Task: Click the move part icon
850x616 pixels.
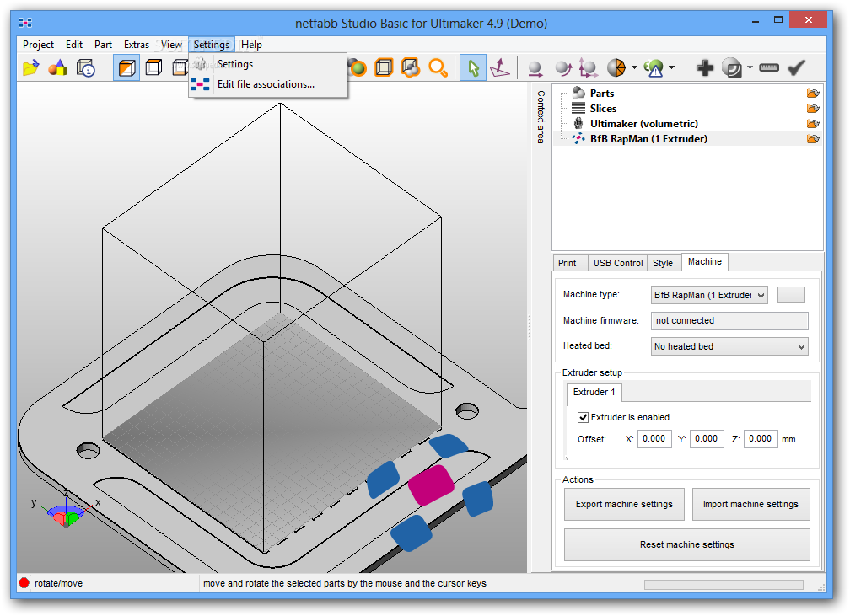Action: [535, 68]
